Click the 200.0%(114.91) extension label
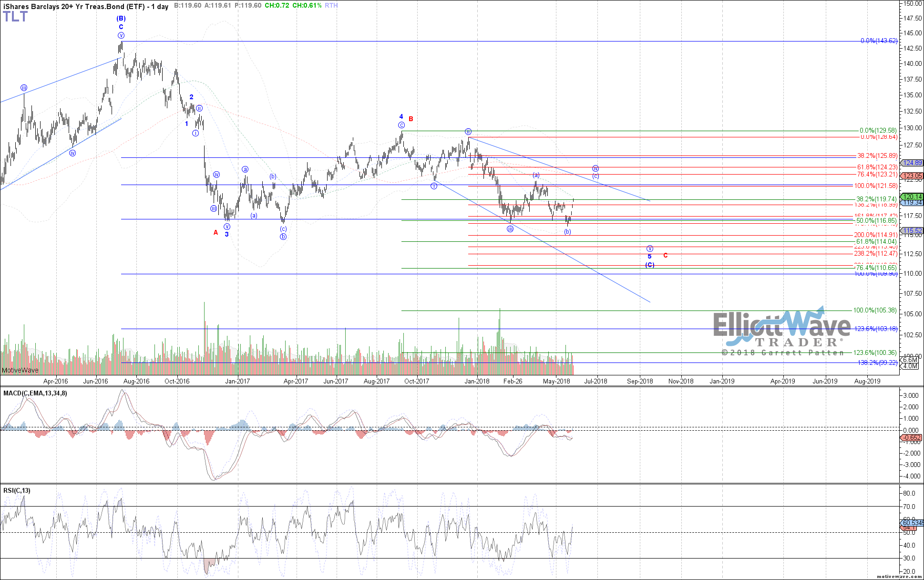The width and height of the screenshot is (924, 580). (876, 235)
